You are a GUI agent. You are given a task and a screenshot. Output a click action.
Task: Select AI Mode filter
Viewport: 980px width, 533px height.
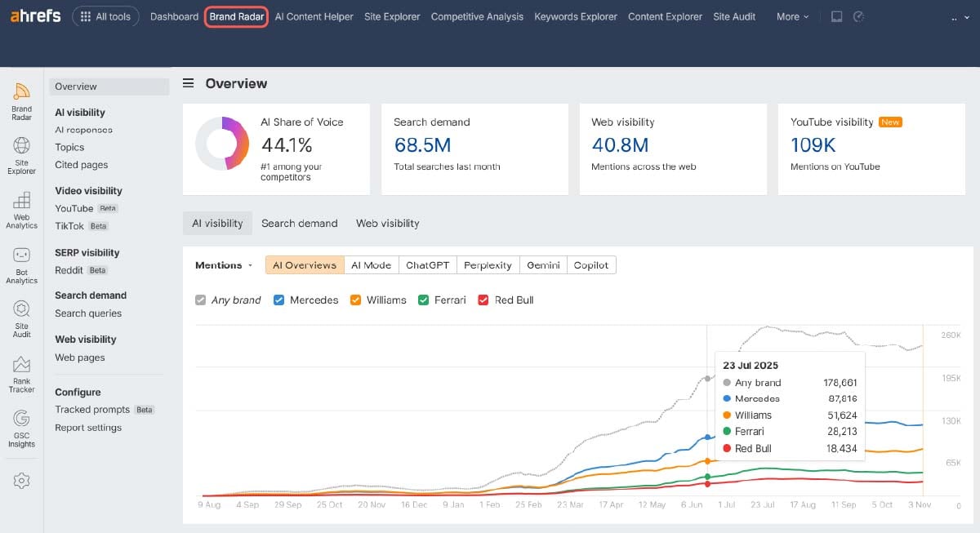(x=372, y=265)
